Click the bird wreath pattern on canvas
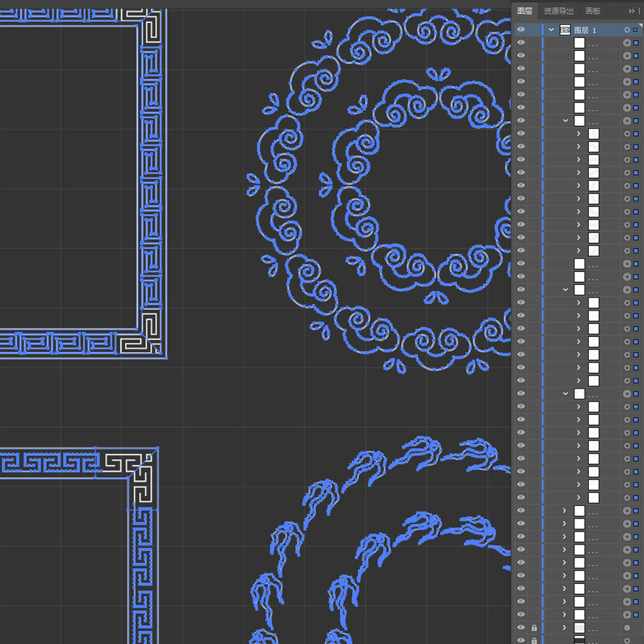644x644 pixels. coord(380,540)
